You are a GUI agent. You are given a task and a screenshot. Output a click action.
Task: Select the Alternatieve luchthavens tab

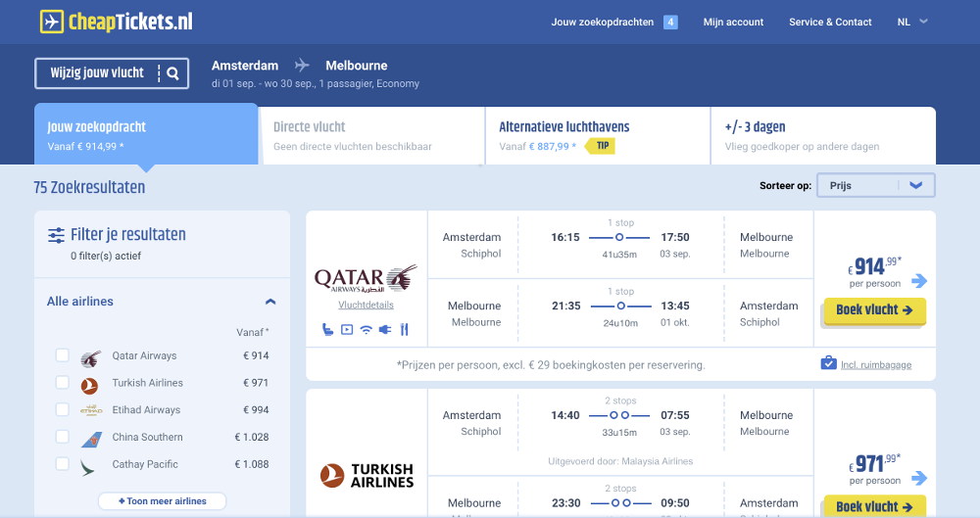598,135
